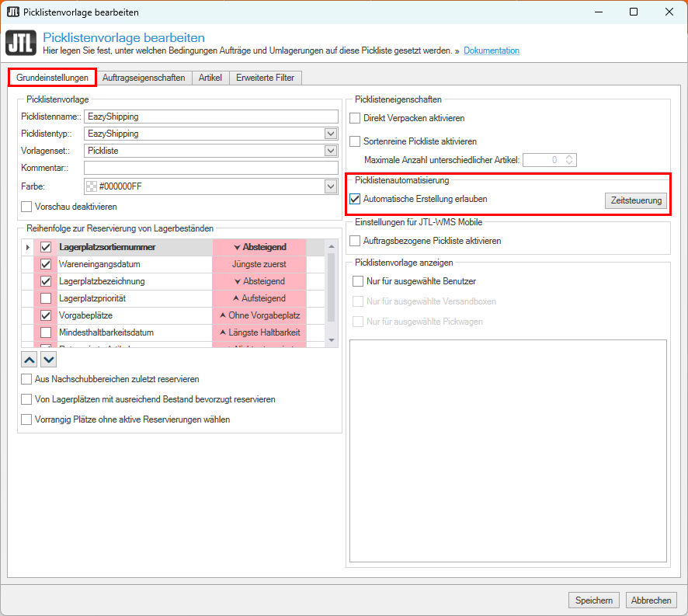Click the Zeitsteuerung button
The width and height of the screenshot is (688, 616).
coord(635,200)
